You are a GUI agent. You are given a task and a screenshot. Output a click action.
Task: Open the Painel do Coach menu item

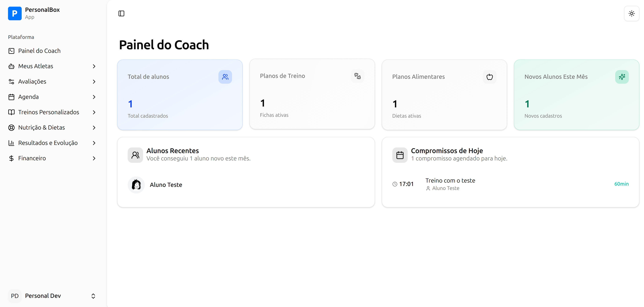coord(39,51)
